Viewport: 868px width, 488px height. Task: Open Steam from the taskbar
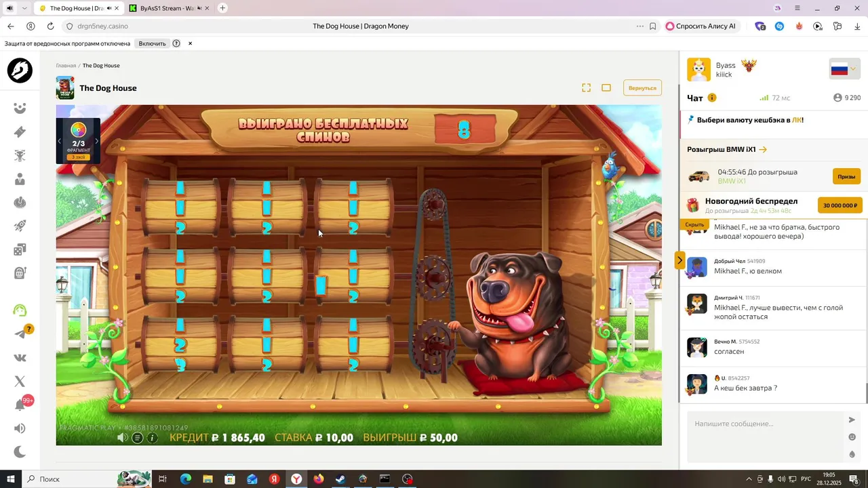point(340,479)
